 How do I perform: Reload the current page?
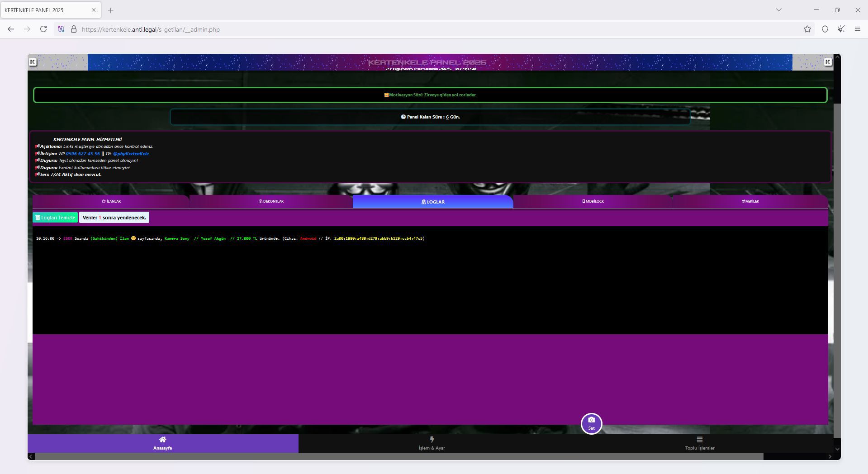click(43, 29)
